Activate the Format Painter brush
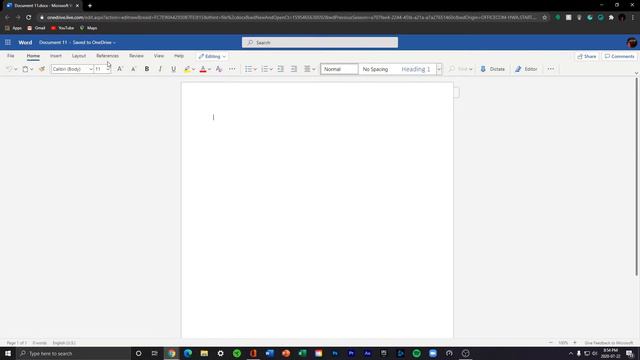Image resolution: width=640 pixels, height=360 pixels. pos(42,69)
